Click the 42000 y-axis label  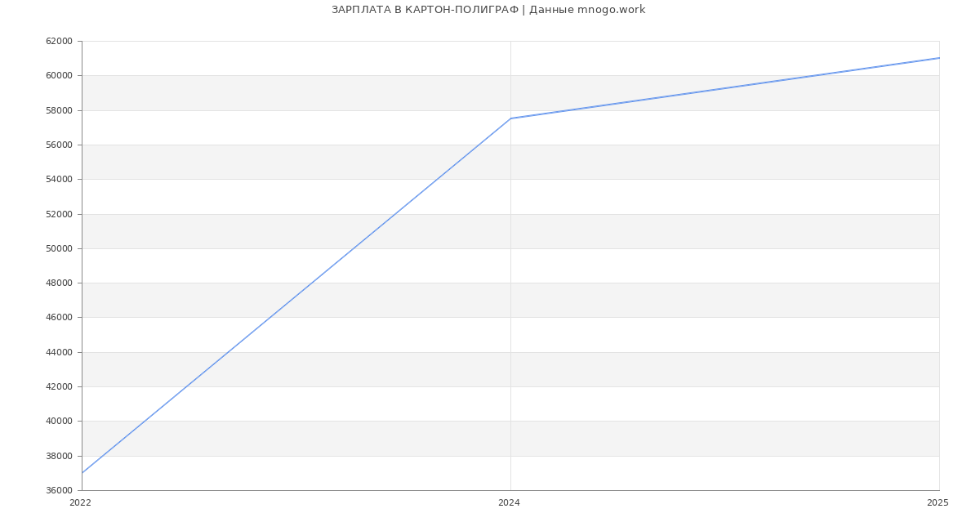pos(59,386)
